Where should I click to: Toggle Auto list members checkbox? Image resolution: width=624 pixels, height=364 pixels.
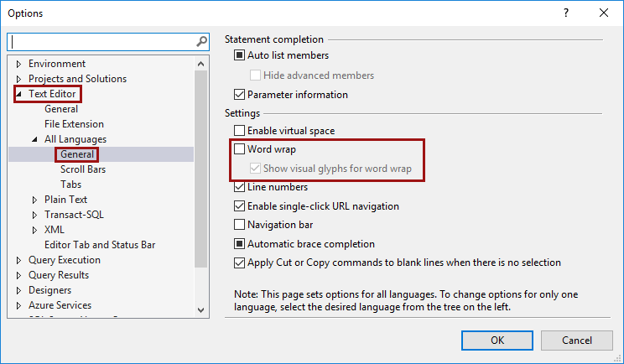coord(240,55)
